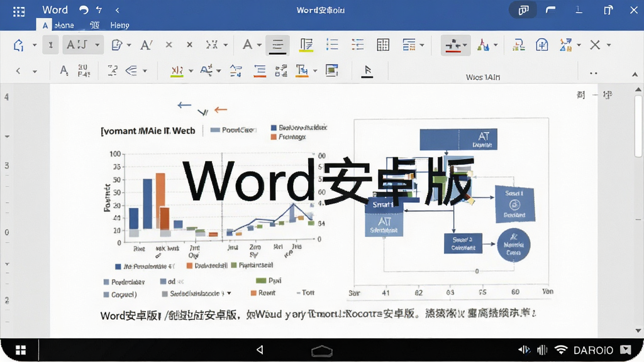This screenshot has width=644, height=362.
Task: Click the Wi-Fi icon in system tray
Action: tap(560, 349)
